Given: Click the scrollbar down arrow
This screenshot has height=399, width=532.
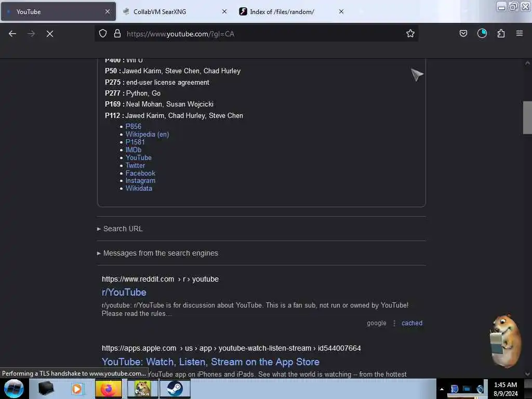Looking at the screenshot, I should 527,374.
